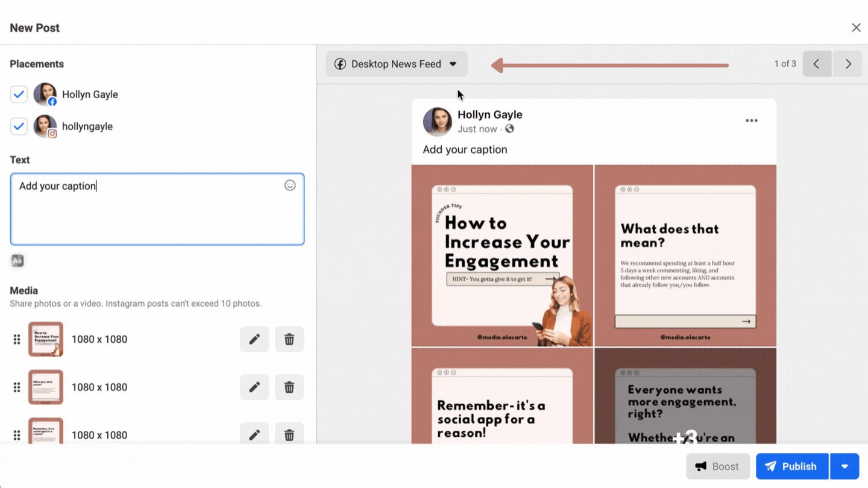Delete the first 1080 x 1080 image

[x=289, y=339]
